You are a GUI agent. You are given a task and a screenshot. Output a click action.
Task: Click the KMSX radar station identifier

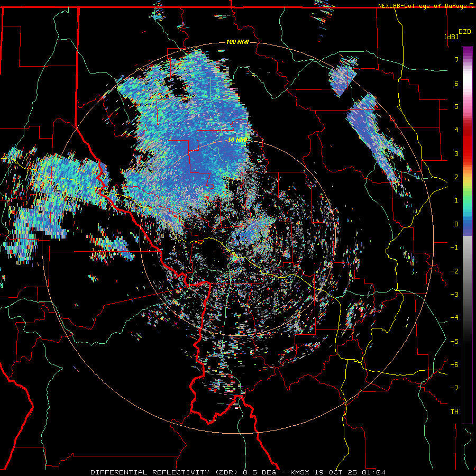[x=301, y=472]
